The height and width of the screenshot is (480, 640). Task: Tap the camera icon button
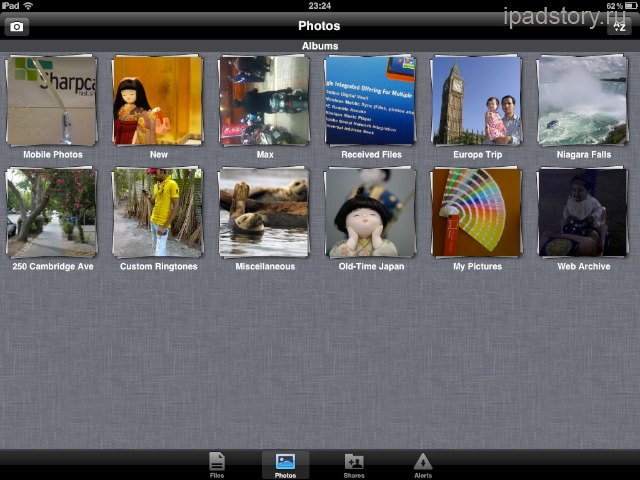click(x=17, y=27)
